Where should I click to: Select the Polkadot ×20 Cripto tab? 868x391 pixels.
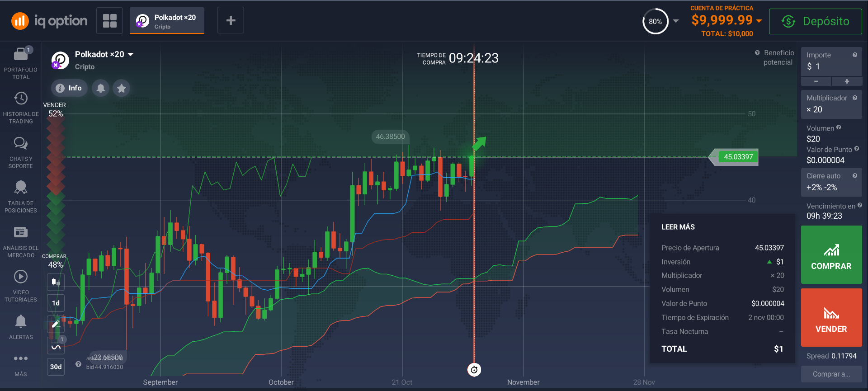click(x=167, y=21)
